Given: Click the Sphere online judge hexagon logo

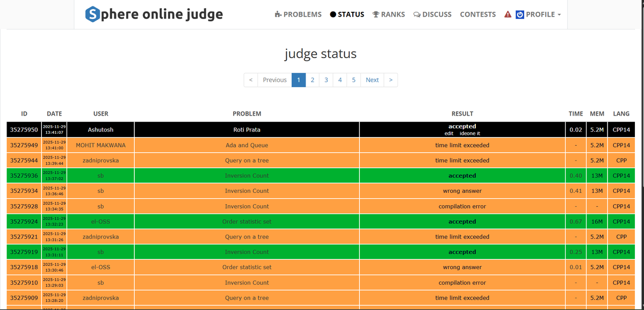Looking at the screenshot, I should [92, 15].
